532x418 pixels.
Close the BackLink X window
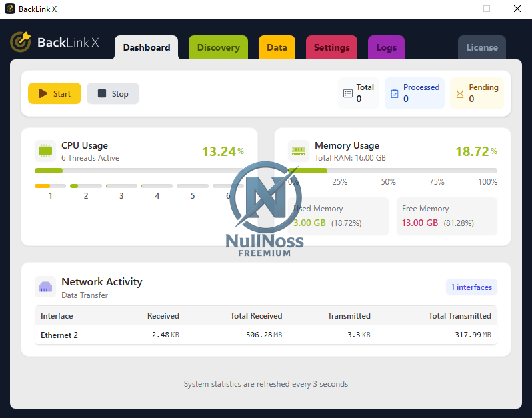click(x=517, y=9)
